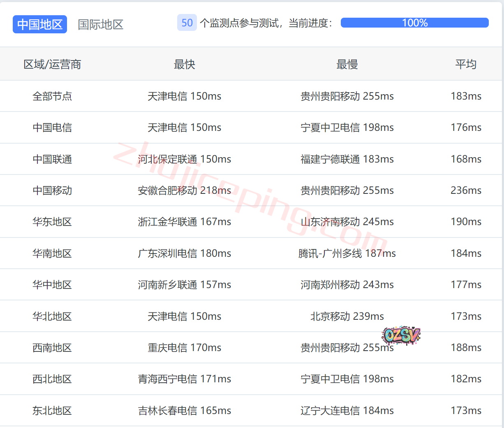This screenshot has width=504, height=428.
Task: Click the 236ms average value
Action: (x=466, y=191)
